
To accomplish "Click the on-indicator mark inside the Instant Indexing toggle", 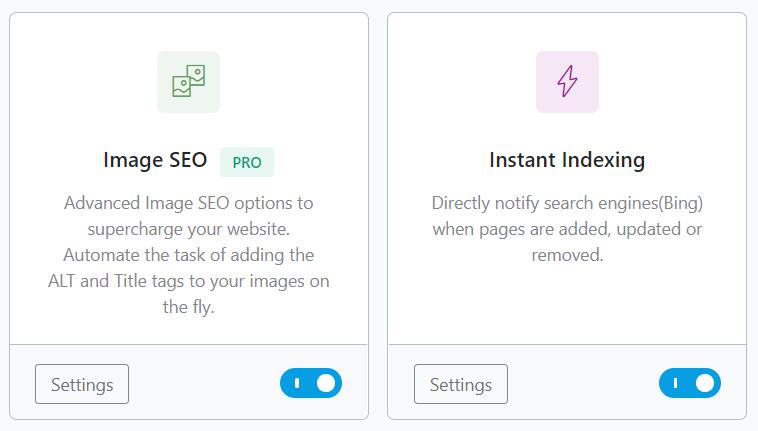I will 676,383.
